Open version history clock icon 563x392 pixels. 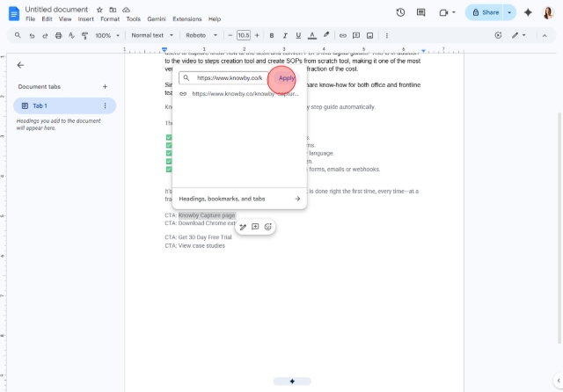point(400,12)
